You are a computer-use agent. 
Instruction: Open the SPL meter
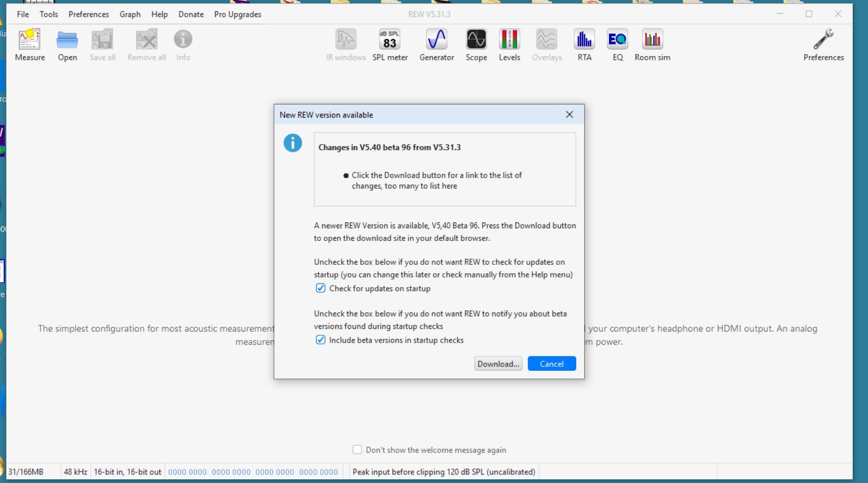(390, 45)
